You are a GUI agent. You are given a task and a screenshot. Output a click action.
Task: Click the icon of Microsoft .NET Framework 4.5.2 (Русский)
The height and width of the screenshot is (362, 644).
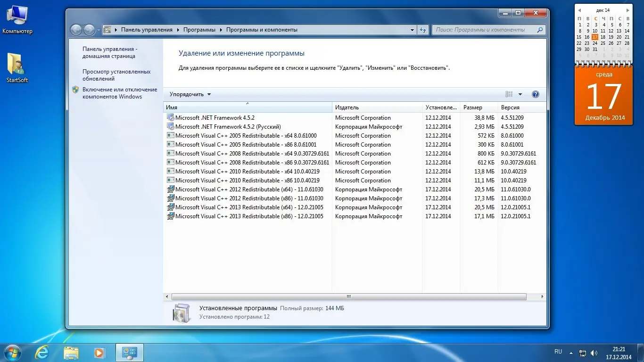[x=170, y=127]
